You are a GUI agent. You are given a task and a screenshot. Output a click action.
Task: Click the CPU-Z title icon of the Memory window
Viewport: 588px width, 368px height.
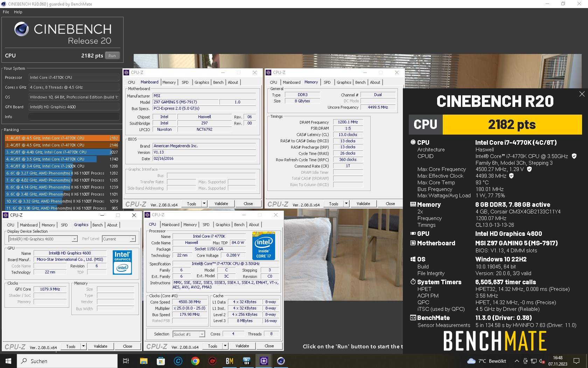(x=268, y=73)
